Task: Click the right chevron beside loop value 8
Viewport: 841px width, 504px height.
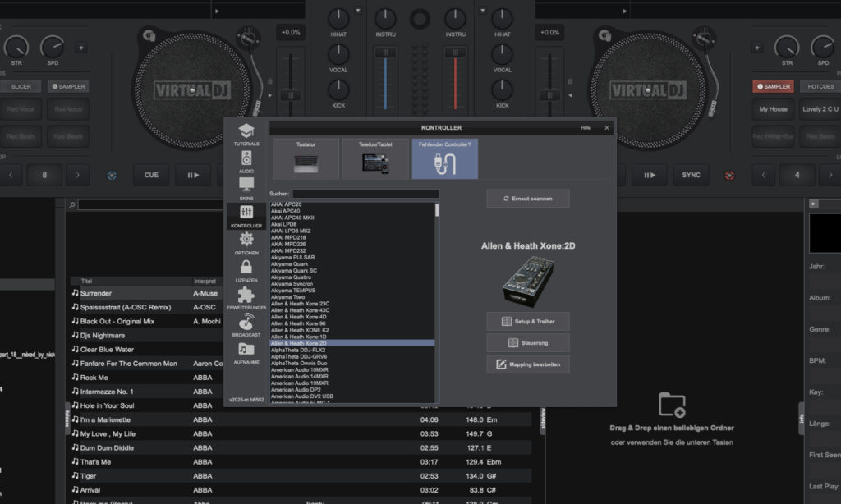Action: (x=78, y=175)
